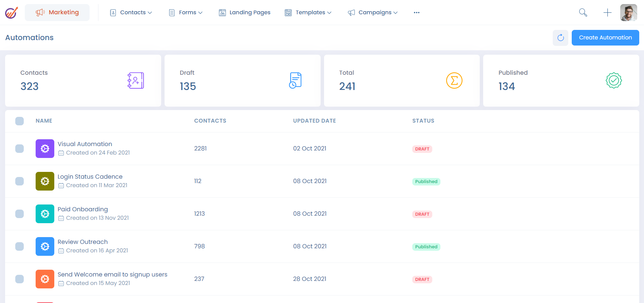Open the Forms menu

(186, 13)
